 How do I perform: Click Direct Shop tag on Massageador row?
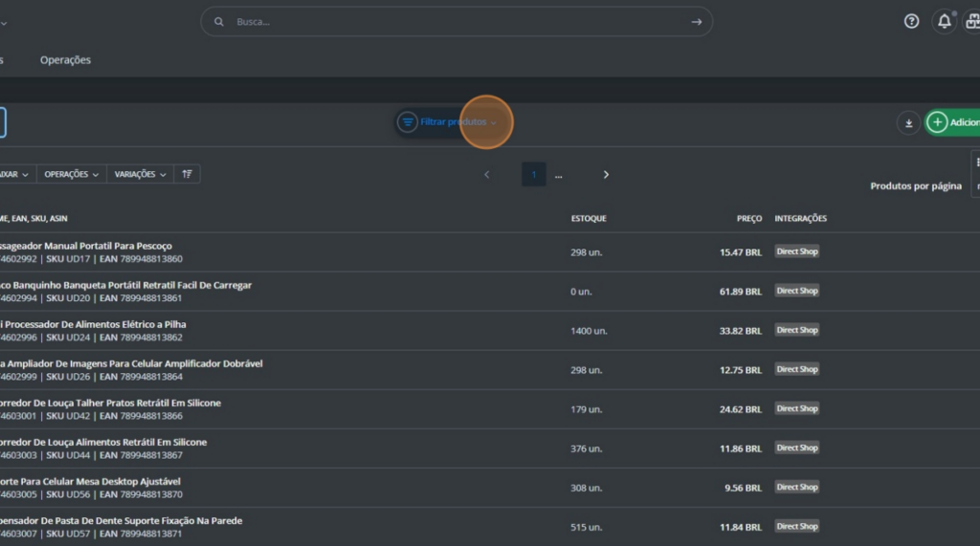point(796,251)
